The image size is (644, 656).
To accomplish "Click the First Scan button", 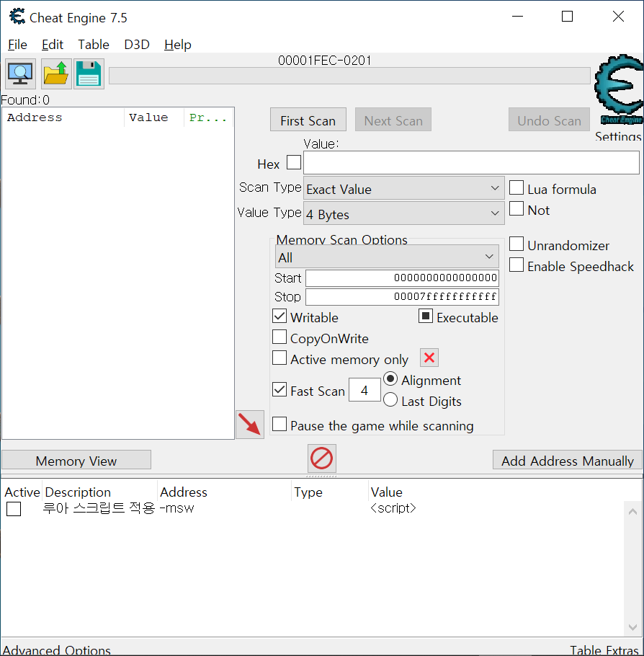I will coord(308,120).
